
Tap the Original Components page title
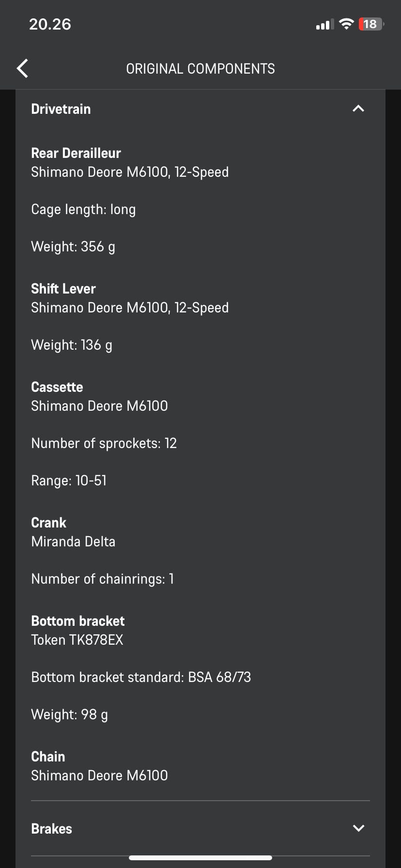pos(200,69)
